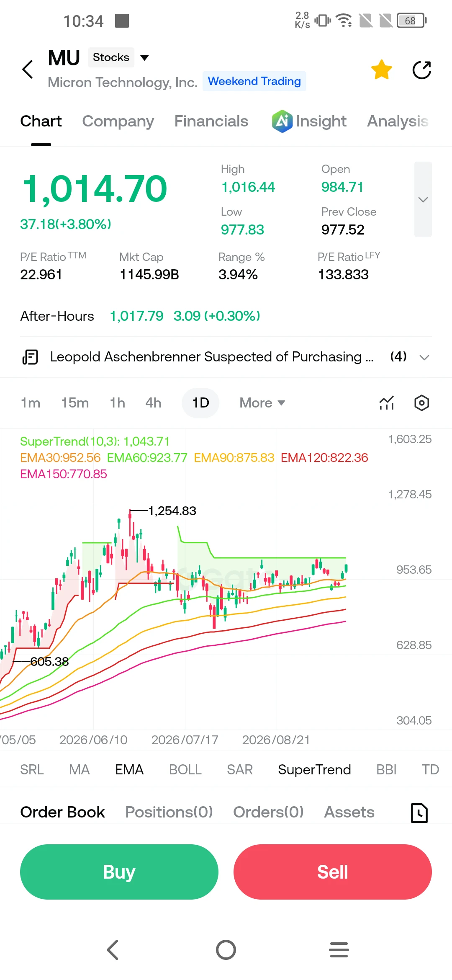
Task: Open the More timeframes dropdown
Action: pyautogui.click(x=262, y=403)
